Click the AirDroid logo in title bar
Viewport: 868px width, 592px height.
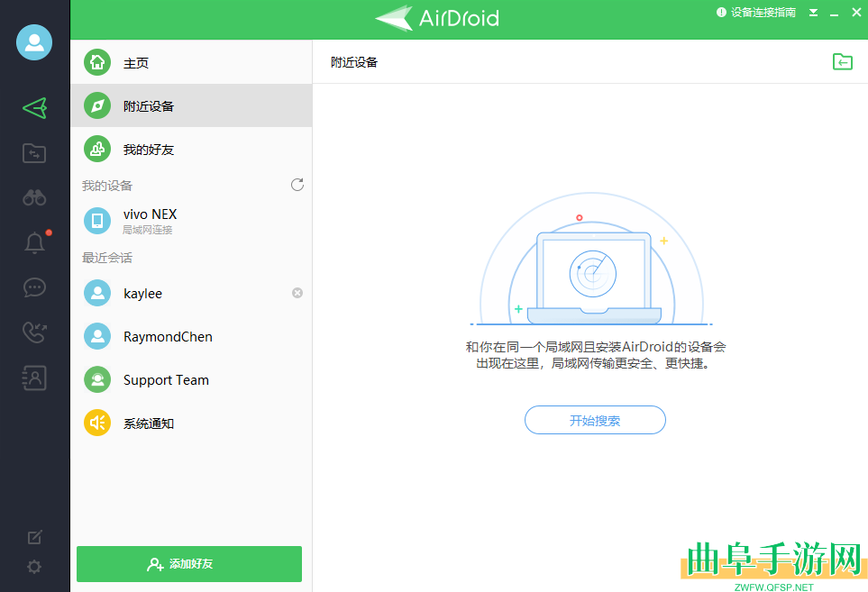[x=437, y=18]
